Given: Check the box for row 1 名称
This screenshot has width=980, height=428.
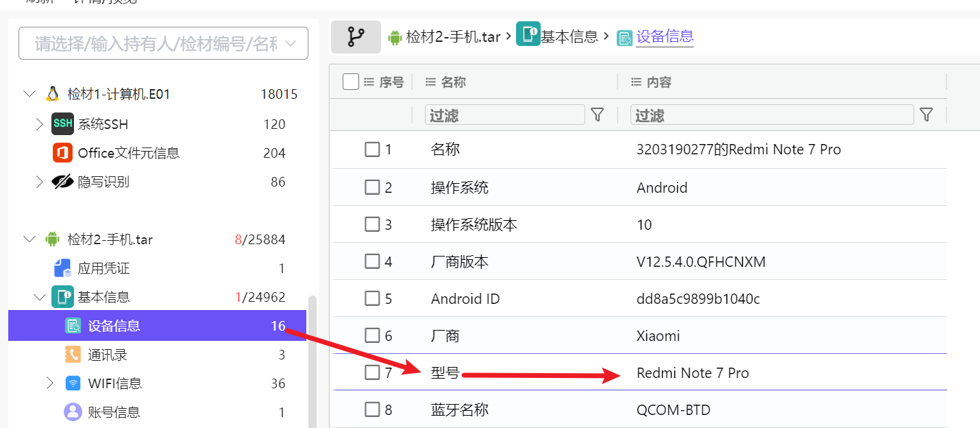Looking at the screenshot, I should click(x=372, y=149).
